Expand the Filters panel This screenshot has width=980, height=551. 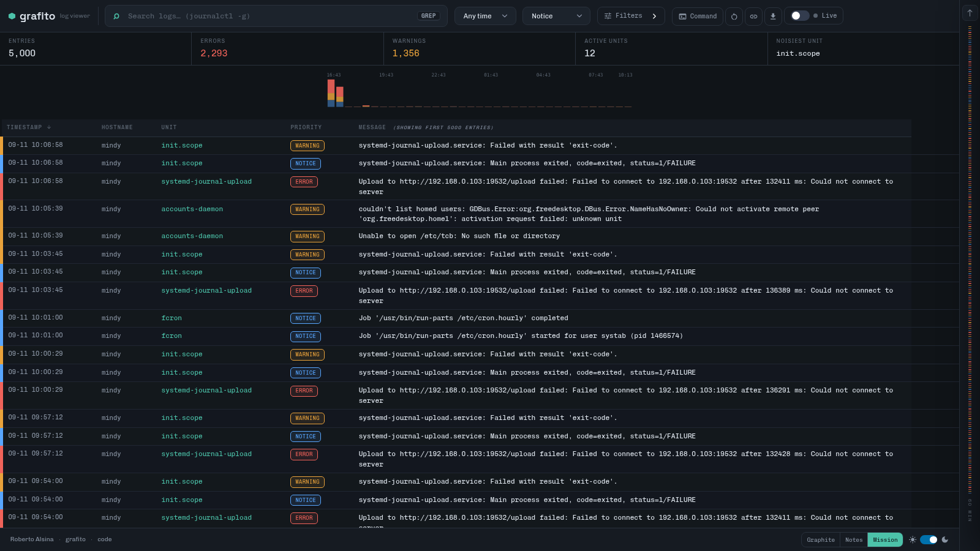tap(631, 16)
